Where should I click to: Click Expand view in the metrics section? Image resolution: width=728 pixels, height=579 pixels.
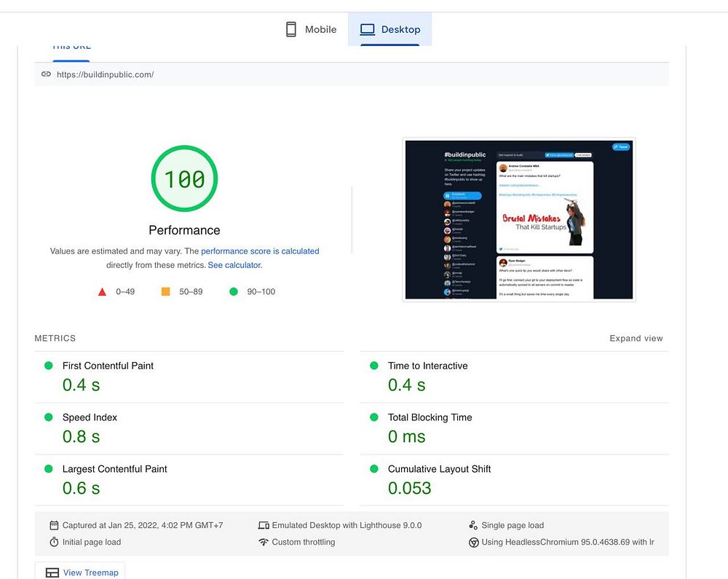tap(636, 339)
